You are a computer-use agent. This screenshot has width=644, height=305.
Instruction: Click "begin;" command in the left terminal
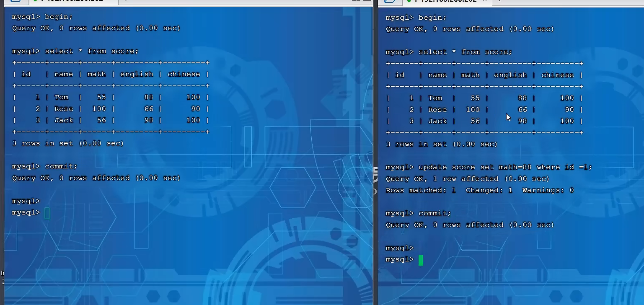pyautogui.click(x=59, y=17)
